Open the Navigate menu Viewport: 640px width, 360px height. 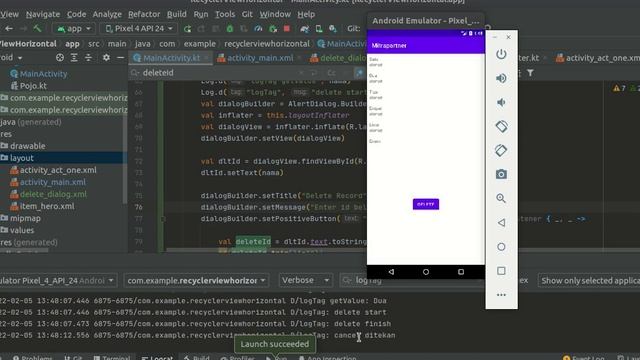click(x=43, y=14)
